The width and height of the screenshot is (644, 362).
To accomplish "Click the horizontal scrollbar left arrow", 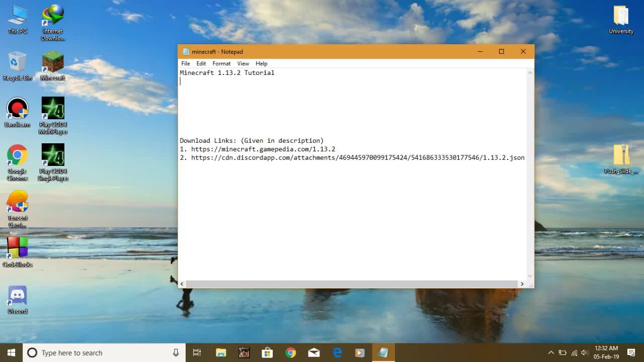I will tap(182, 284).
